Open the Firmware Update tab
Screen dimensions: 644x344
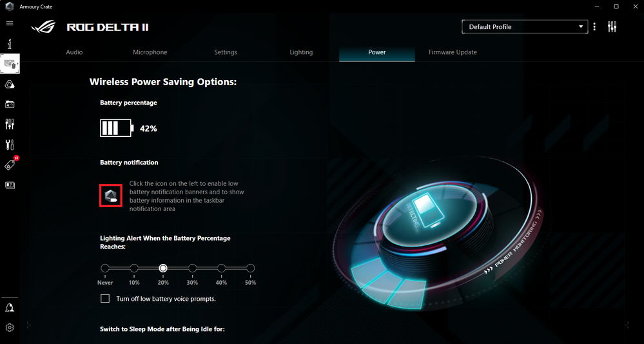click(x=453, y=53)
